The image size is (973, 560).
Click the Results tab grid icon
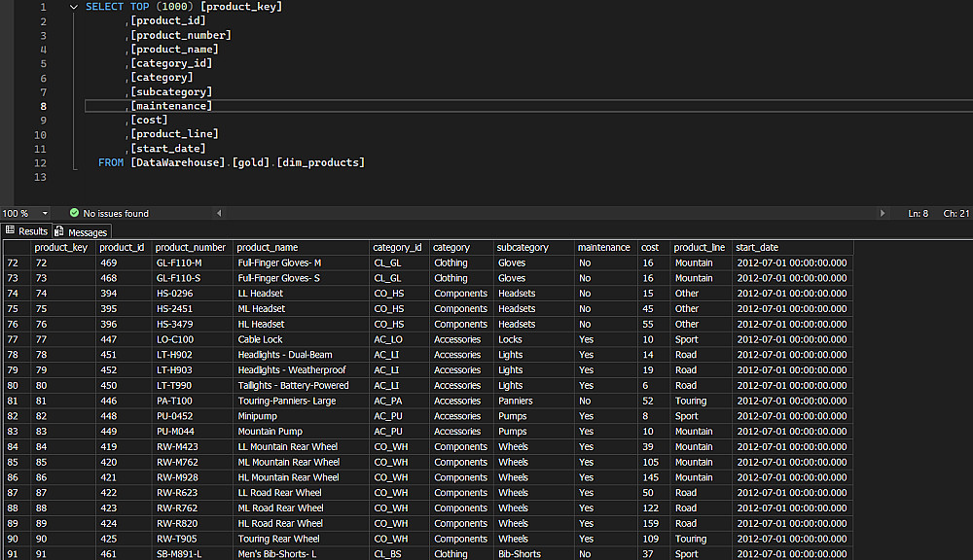tap(11, 231)
